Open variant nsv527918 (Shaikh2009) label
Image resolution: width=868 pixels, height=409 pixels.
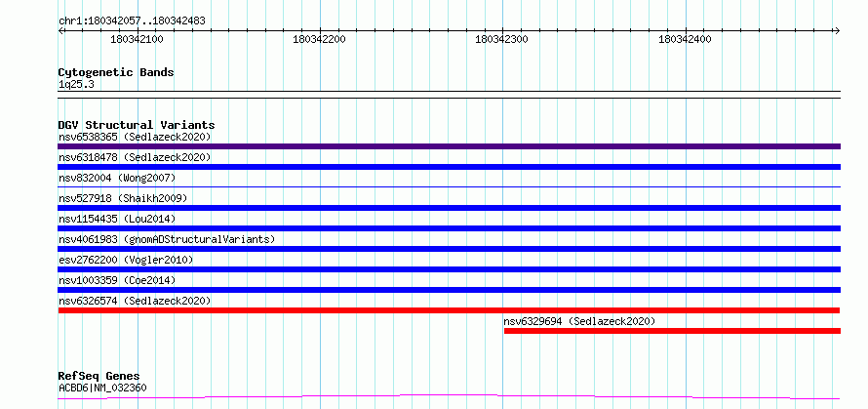click(x=123, y=198)
